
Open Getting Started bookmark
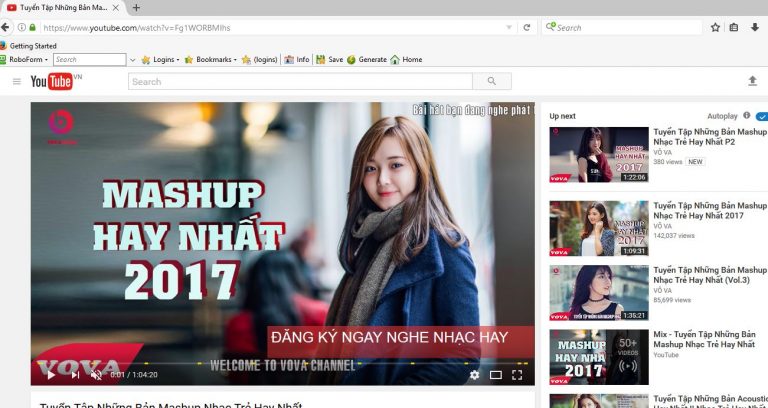point(28,46)
